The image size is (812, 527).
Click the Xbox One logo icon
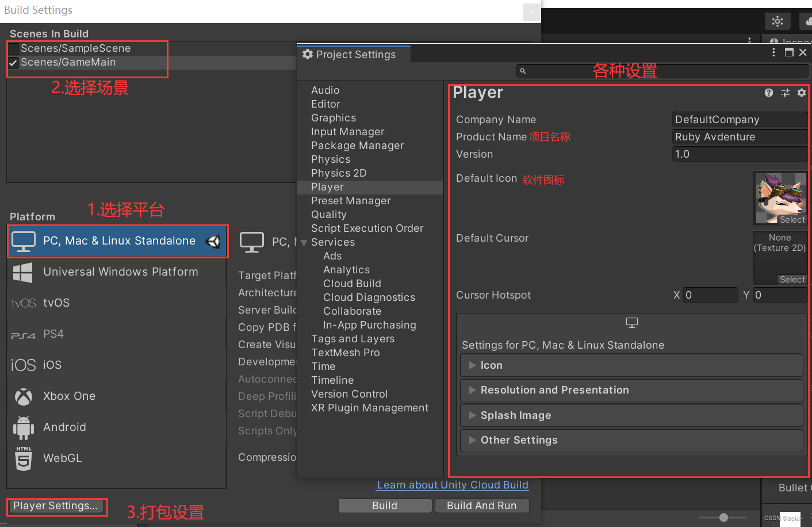(24, 396)
